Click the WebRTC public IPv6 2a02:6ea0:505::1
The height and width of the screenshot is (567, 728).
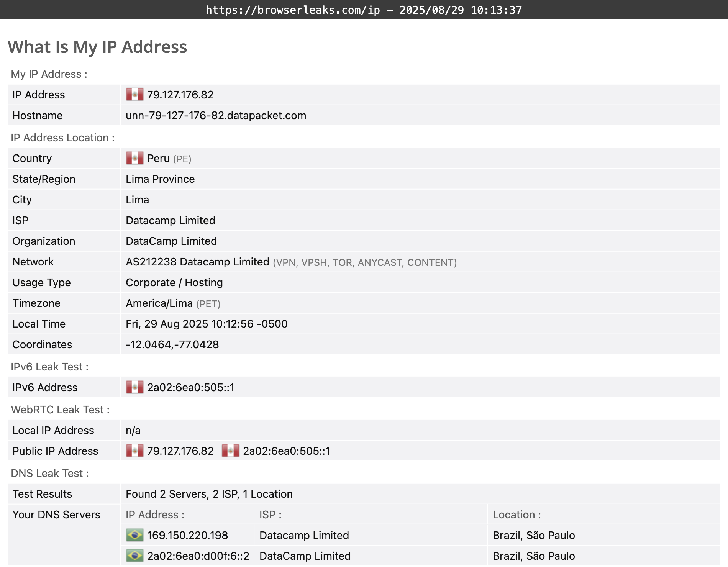coord(287,451)
